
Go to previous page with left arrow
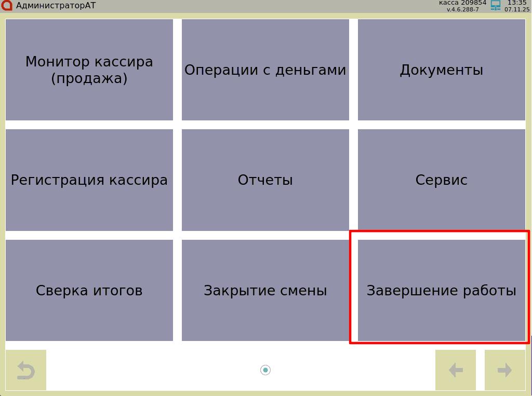tap(455, 370)
